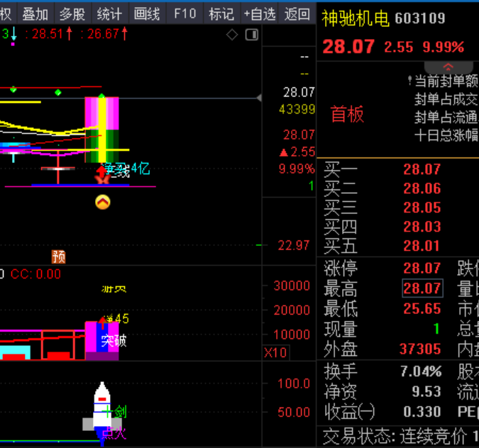This screenshot has width=479, height=448.
Task: Collapse the info panel with red chevron
Action: pos(448,67)
